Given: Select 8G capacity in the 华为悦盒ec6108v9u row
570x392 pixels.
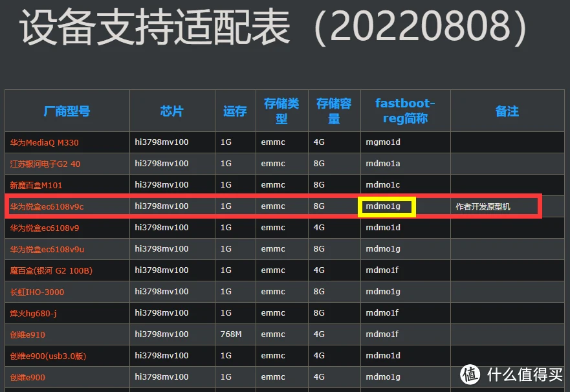Looking at the screenshot, I should click(x=319, y=249).
